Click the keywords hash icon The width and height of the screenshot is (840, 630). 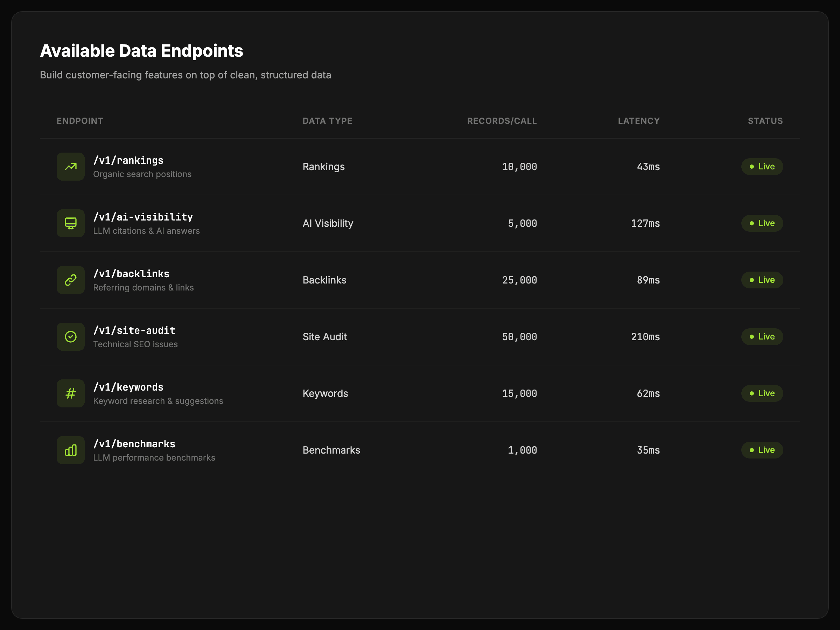[x=71, y=393]
